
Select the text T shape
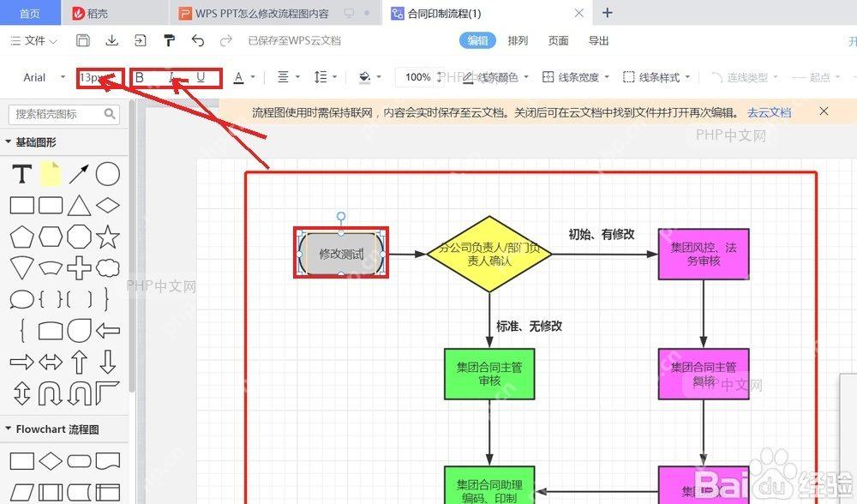[22, 174]
